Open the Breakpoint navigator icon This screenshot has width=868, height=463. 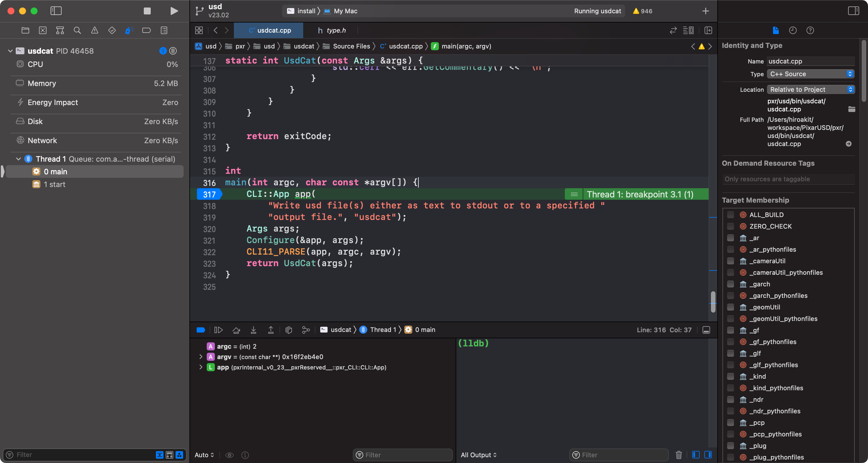tap(147, 30)
